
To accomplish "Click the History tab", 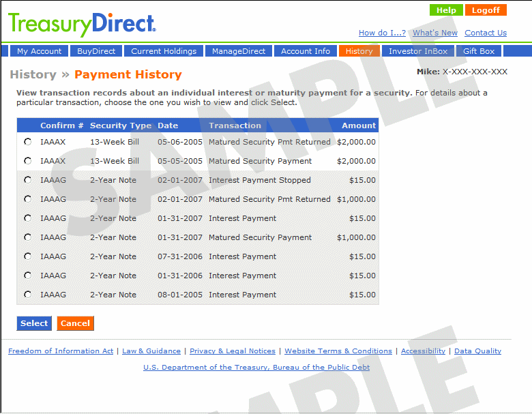I will point(359,51).
